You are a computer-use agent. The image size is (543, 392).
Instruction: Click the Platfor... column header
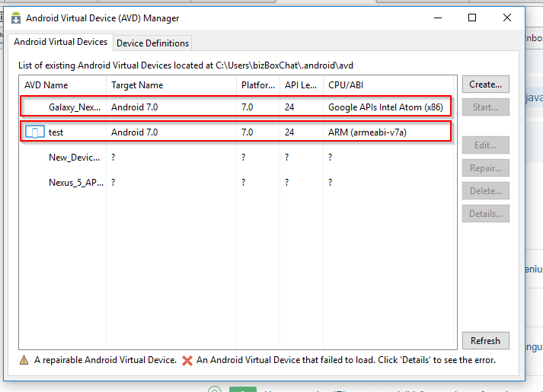point(258,85)
